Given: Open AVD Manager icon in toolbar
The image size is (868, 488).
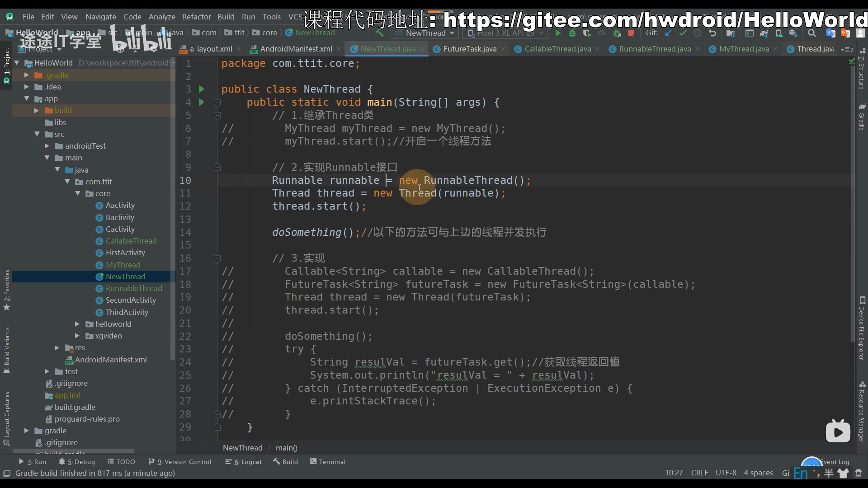Looking at the screenshot, I should point(778,33).
